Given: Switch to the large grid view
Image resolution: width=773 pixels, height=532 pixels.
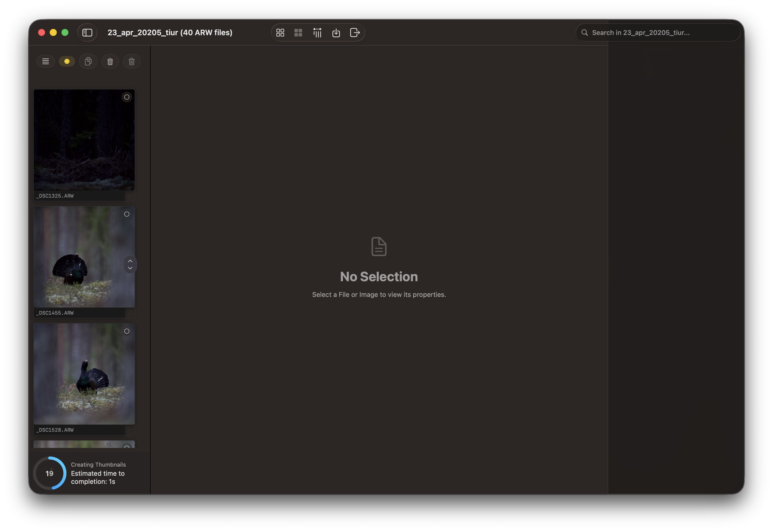Looking at the screenshot, I should 280,32.
